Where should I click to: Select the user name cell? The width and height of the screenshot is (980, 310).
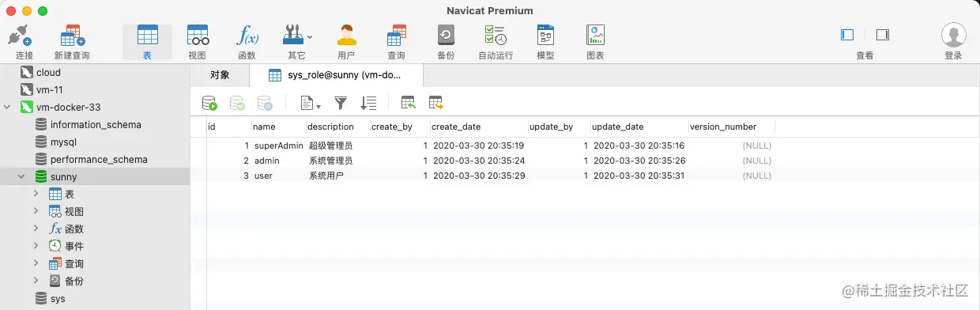279,175
